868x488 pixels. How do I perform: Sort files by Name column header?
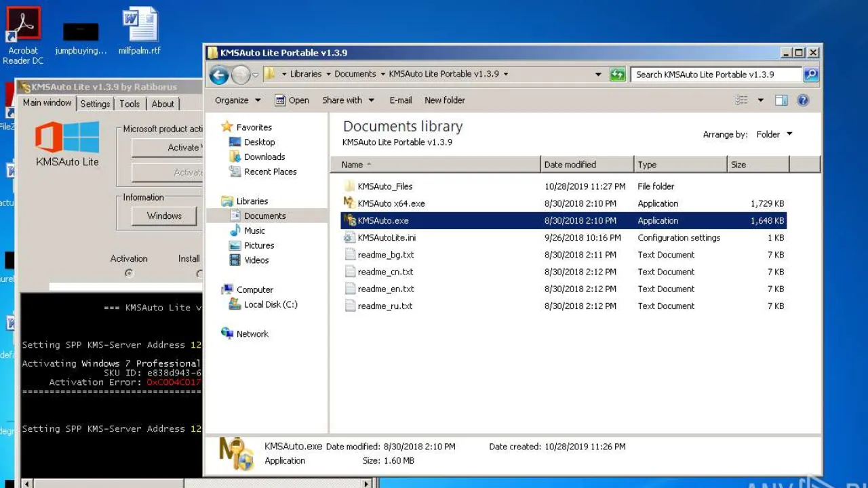(435, 165)
